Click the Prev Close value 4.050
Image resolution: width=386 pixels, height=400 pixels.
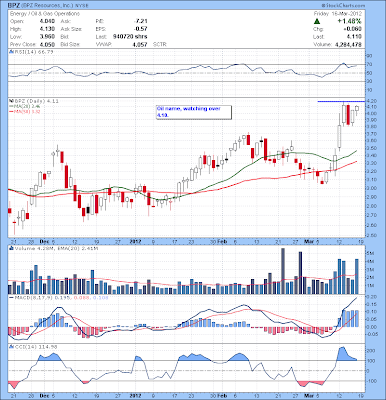47,44
